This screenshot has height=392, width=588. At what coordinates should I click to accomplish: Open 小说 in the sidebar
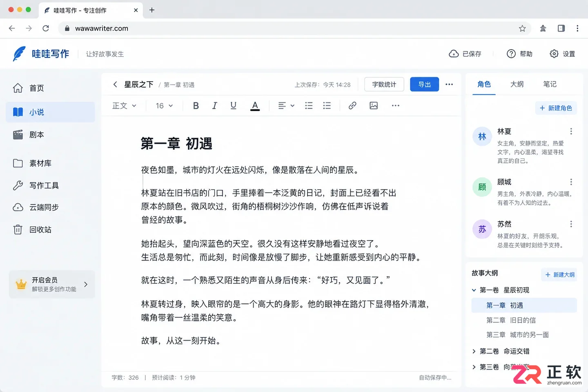tap(50, 112)
